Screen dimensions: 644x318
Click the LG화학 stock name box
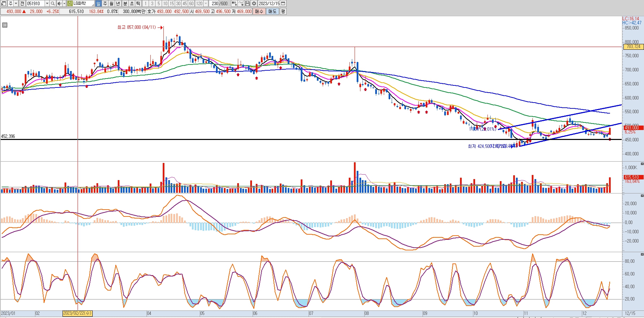83,3
